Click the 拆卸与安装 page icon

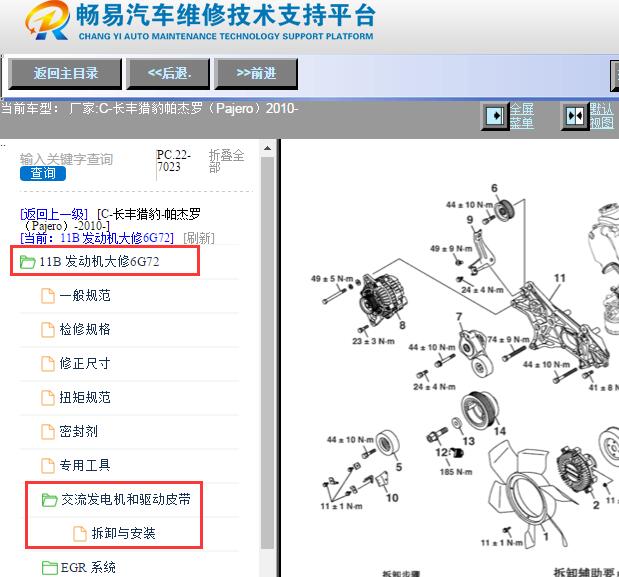(x=80, y=534)
